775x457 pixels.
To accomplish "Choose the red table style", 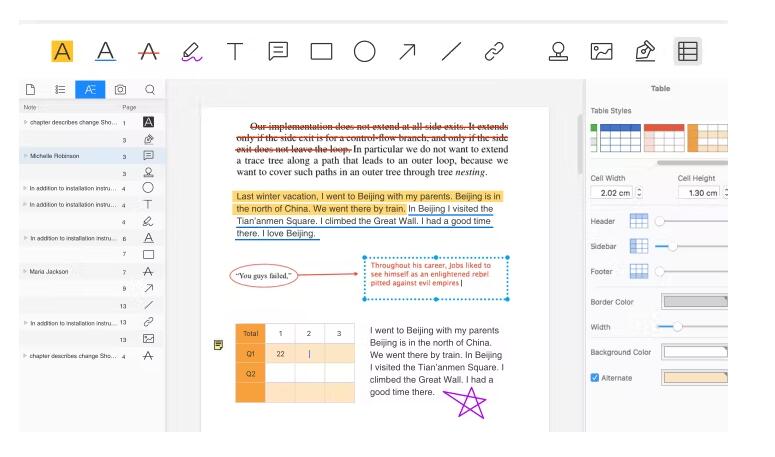I will [664, 138].
